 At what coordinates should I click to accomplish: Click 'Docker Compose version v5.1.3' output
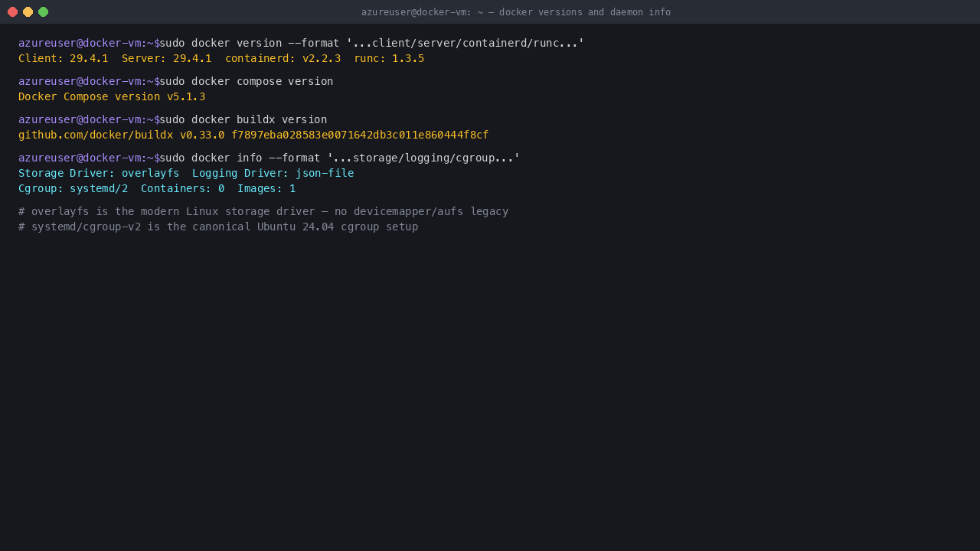click(x=112, y=96)
